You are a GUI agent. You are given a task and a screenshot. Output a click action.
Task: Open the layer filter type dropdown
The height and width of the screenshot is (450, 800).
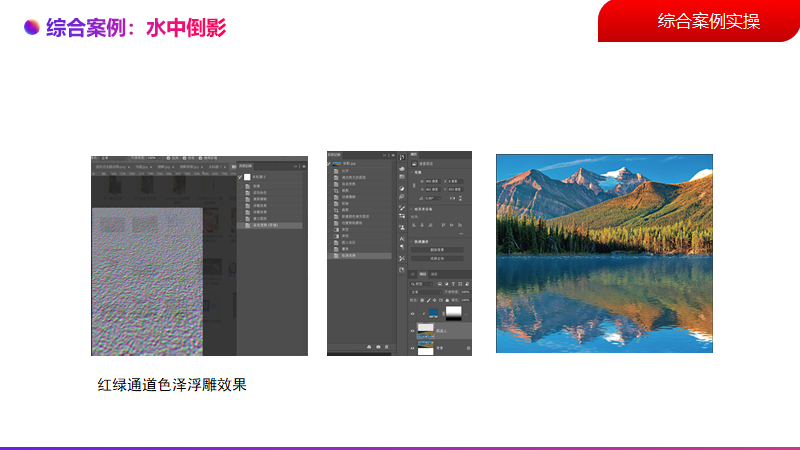(421, 284)
